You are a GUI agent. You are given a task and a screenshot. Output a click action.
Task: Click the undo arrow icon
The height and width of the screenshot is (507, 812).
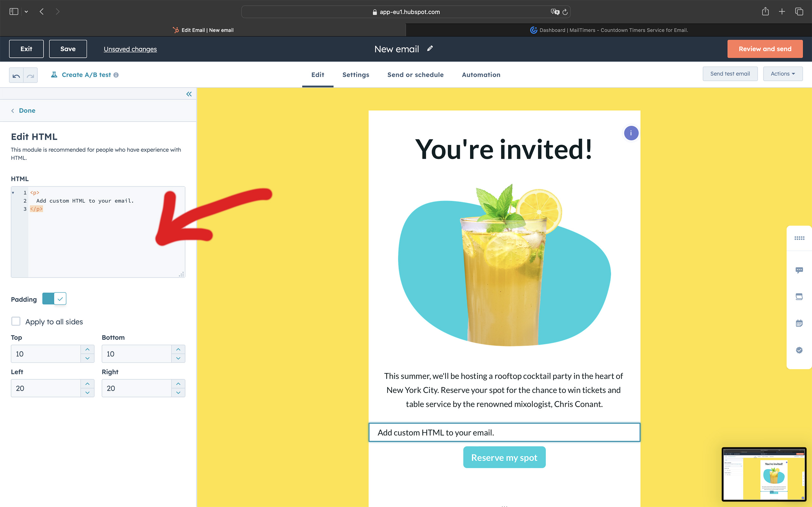pyautogui.click(x=16, y=75)
